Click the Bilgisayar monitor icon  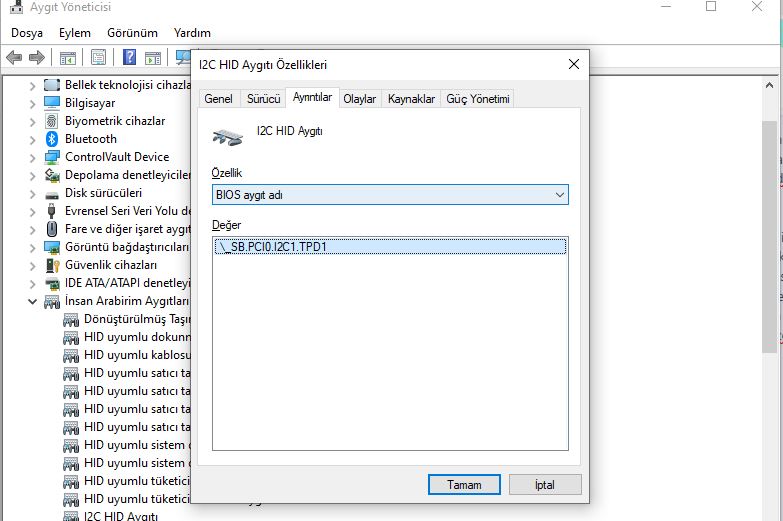tap(52, 103)
